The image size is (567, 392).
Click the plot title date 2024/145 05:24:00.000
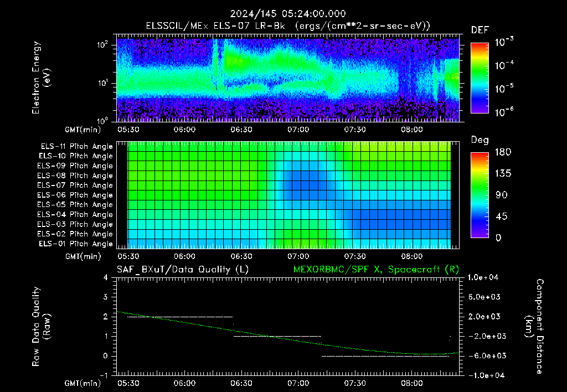point(288,13)
